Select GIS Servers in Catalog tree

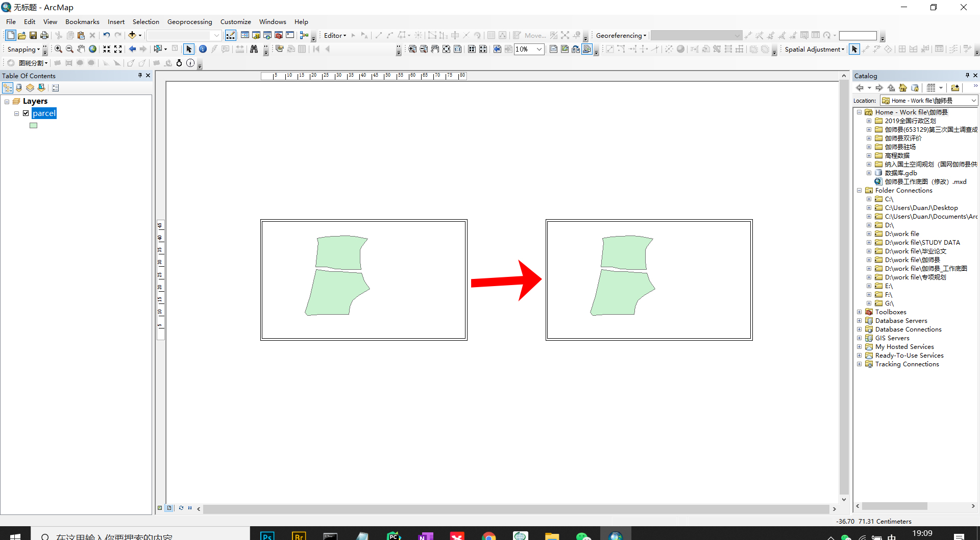pyautogui.click(x=892, y=338)
